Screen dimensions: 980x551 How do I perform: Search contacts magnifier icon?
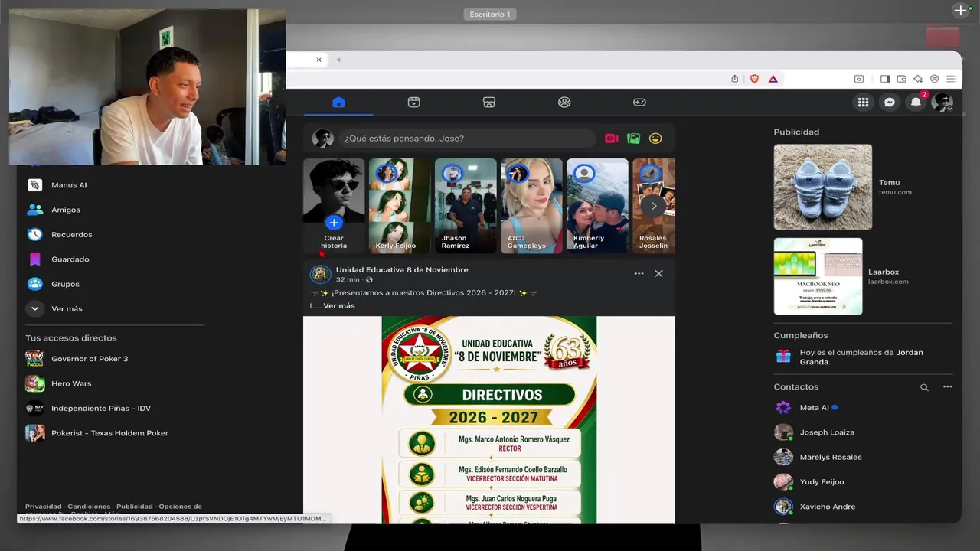tap(924, 387)
